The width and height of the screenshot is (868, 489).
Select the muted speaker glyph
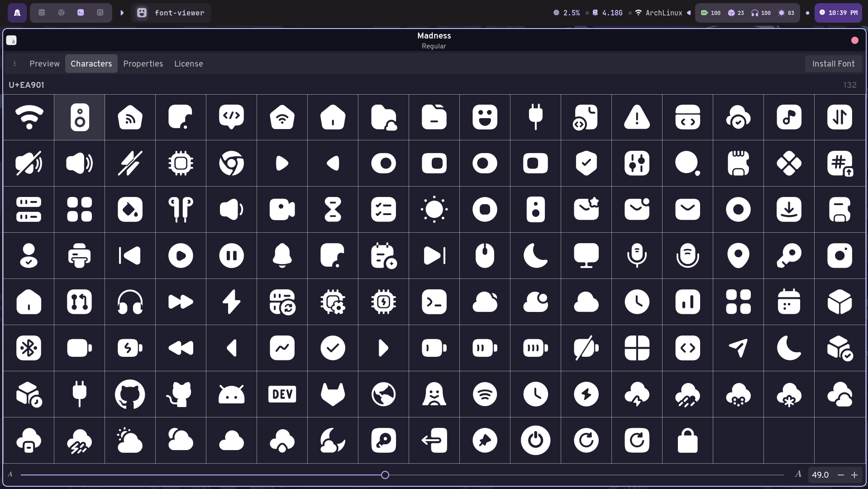click(29, 163)
